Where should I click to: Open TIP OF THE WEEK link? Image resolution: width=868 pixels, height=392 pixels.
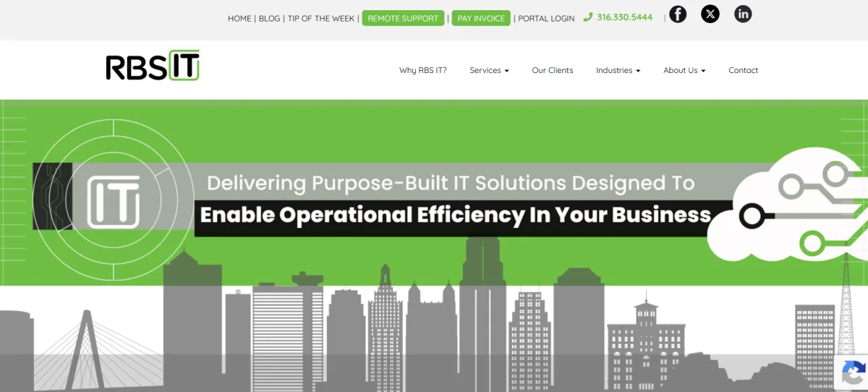(x=321, y=18)
